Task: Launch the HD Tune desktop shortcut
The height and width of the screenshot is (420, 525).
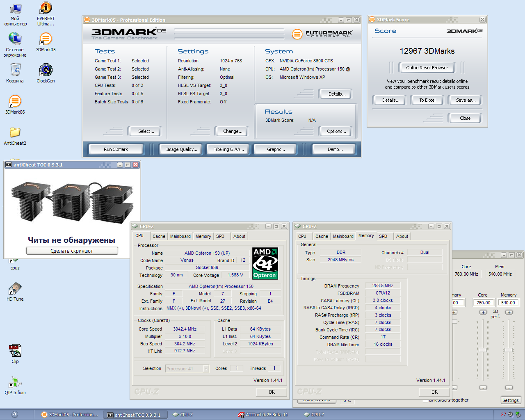Action: (15, 292)
